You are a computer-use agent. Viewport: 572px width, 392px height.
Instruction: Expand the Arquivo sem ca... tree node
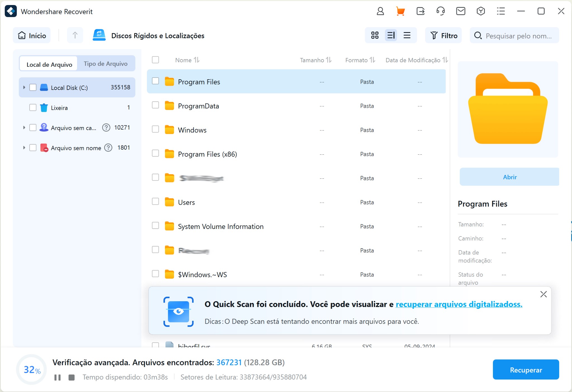click(x=24, y=128)
